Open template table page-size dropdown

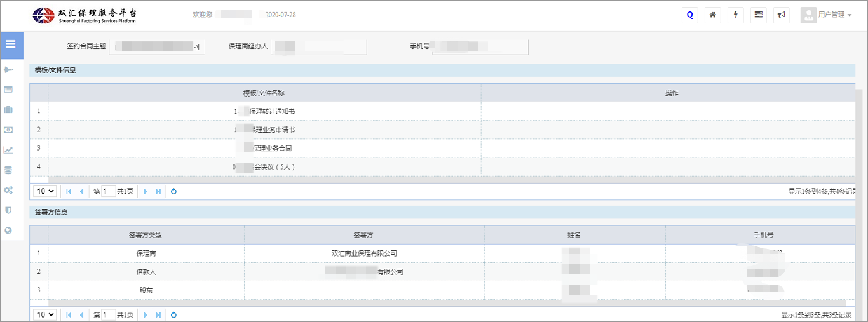click(x=44, y=191)
